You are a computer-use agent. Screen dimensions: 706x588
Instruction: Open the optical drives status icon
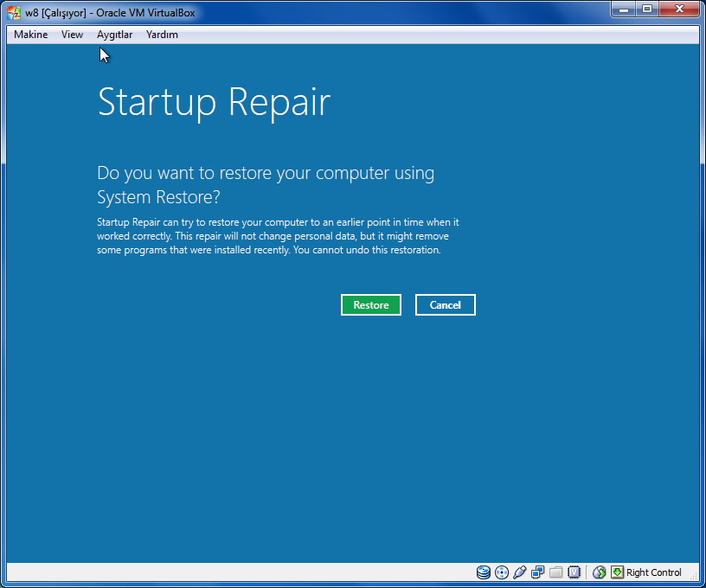tap(502, 572)
